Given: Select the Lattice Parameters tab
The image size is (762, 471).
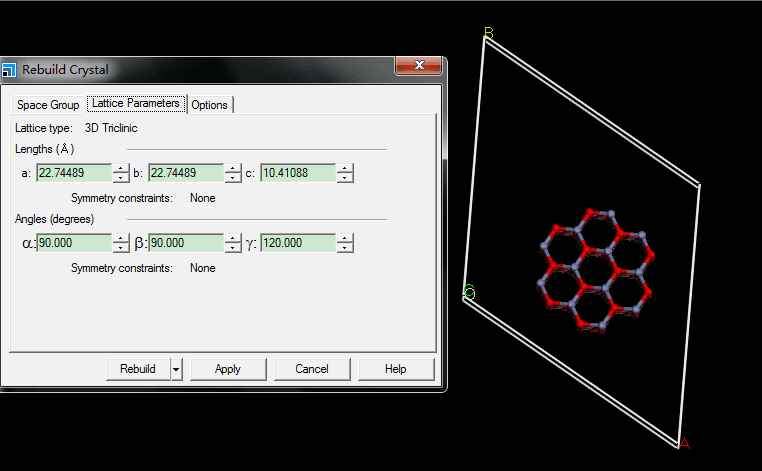Looking at the screenshot, I should pyautogui.click(x=136, y=104).
